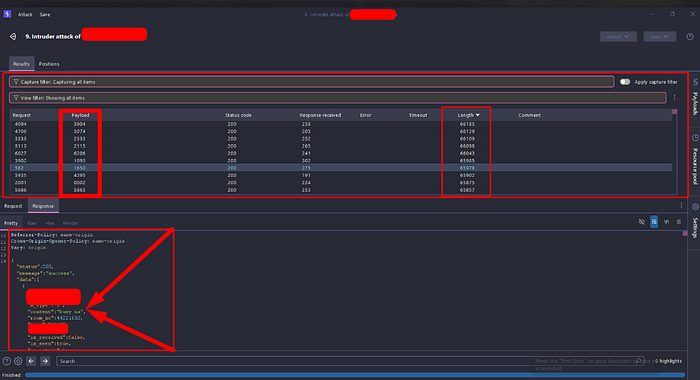Screen dimensions: 700x380
Task: Switch to the Request tab
Action: click(x=13, y=206)
